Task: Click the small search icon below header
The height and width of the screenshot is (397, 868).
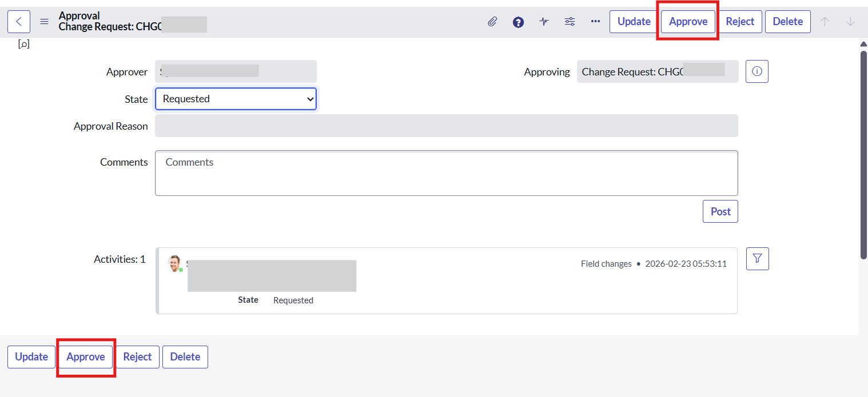Action: (23, 44)
